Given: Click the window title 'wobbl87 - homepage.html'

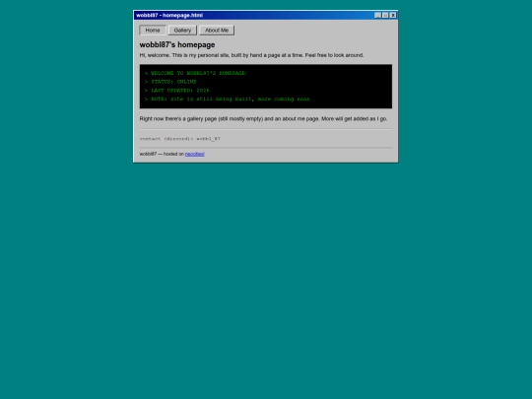Looking at the screenshot, I should click(x=169, y=15).
